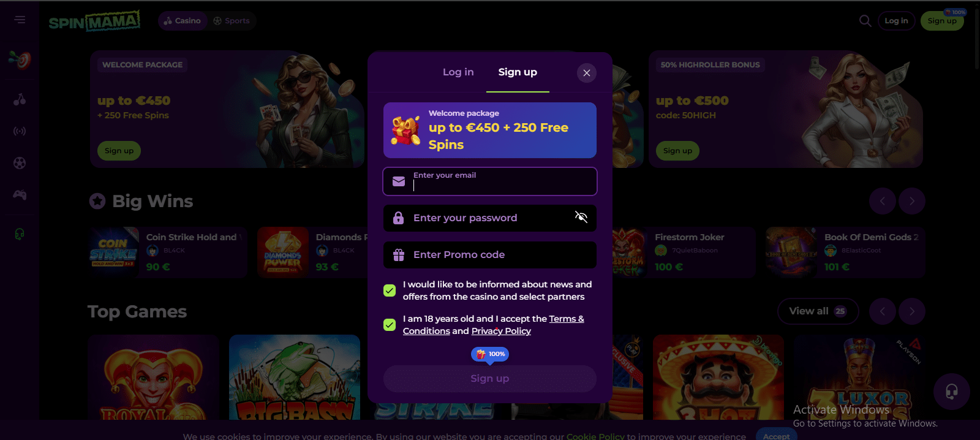
Task: Select the cherries slots sidebar icon
Action: (20, 99)
